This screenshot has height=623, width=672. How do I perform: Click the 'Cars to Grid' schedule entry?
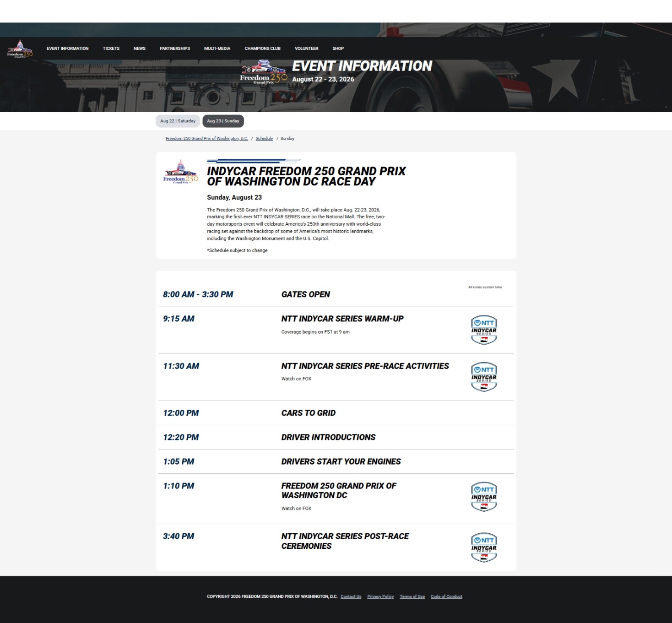click(x=309, y=413)
